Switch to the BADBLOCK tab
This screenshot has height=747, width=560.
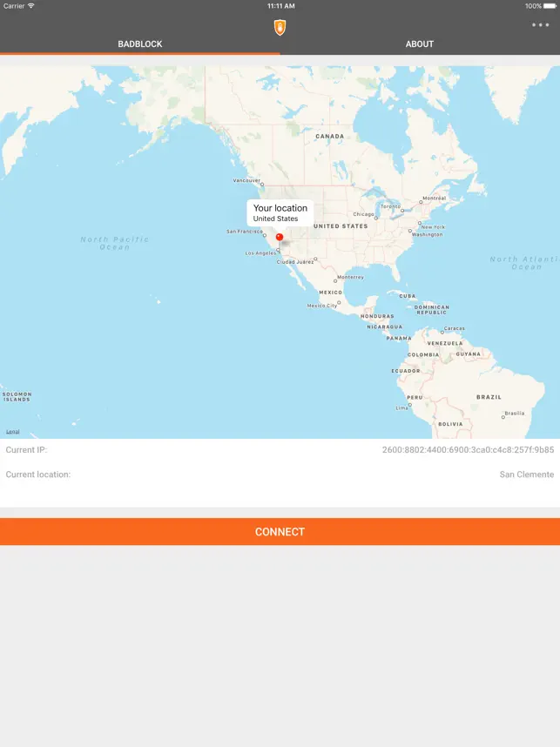[140, 44]
